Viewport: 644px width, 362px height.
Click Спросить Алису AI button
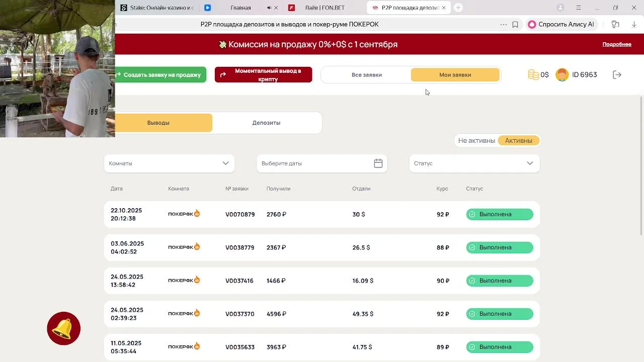(x=561, y=25)
